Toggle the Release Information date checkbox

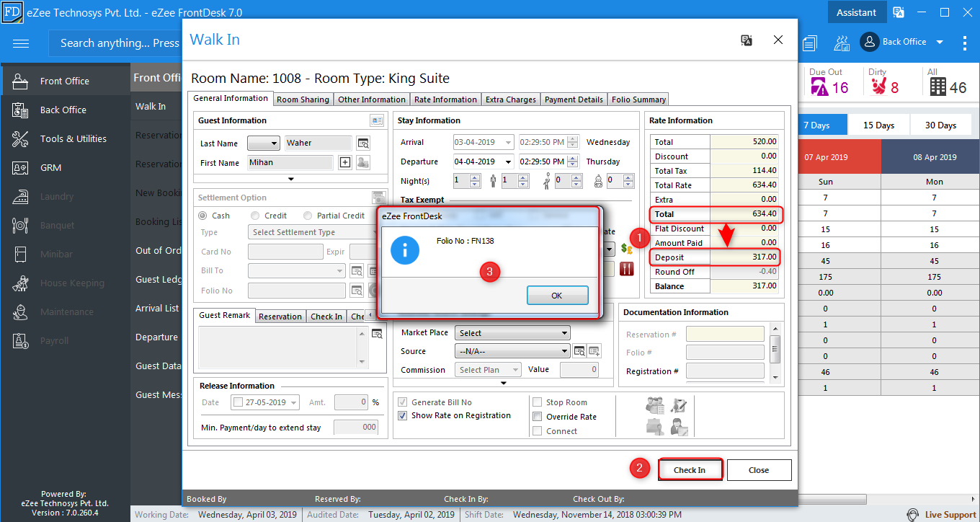point(238,402)
